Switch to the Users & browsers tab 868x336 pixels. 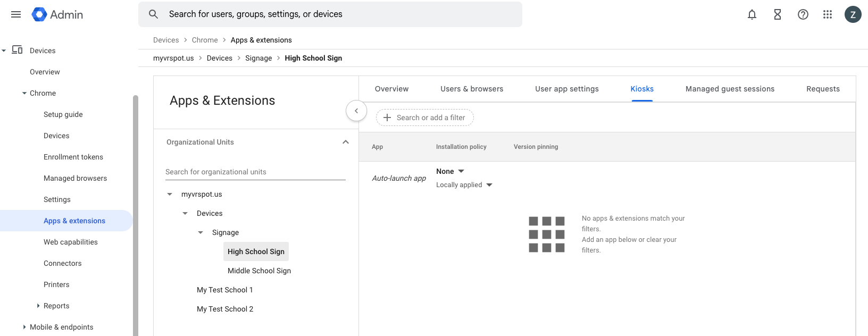(471, 89)
